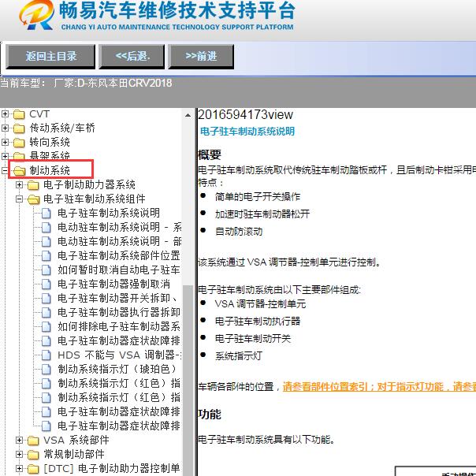Click tree panel scrollbar up arrow
The width and height of the screenshot is (476, 476).
click(x=188, y=115)
